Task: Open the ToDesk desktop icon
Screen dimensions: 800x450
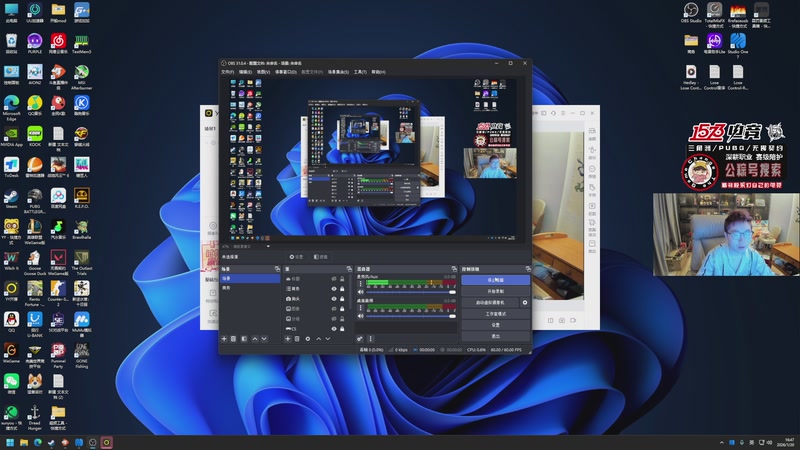Action: [x=11, y=167]
